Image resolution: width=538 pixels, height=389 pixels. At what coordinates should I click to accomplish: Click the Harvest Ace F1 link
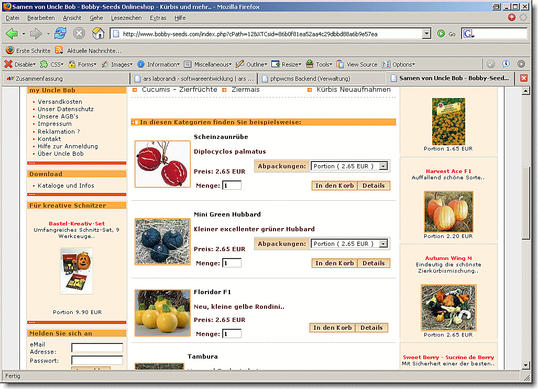click(448, 171)
